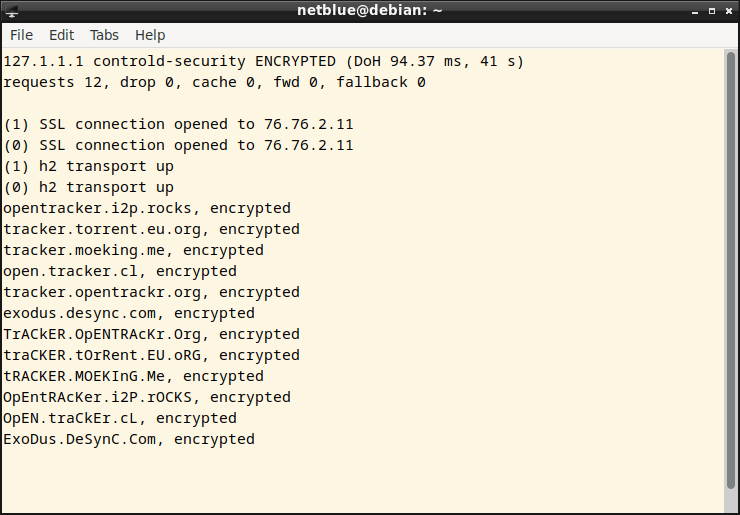Image resolution: width=740 pixels, height=515 pixels.
Task: Click the mixed-case TrACkER.OpENTRAcKr.Org line
Action: (151, 334)
